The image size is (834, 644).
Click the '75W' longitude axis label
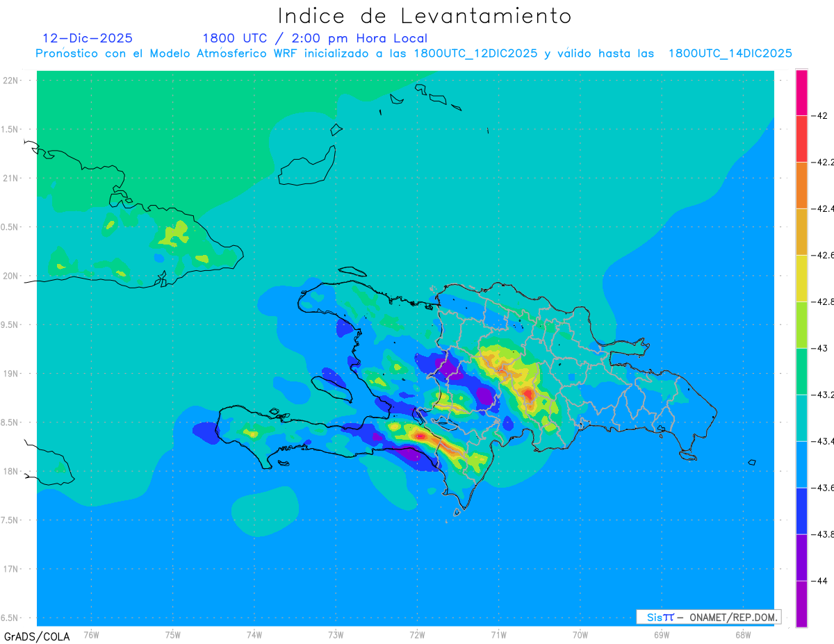[173, 635]
